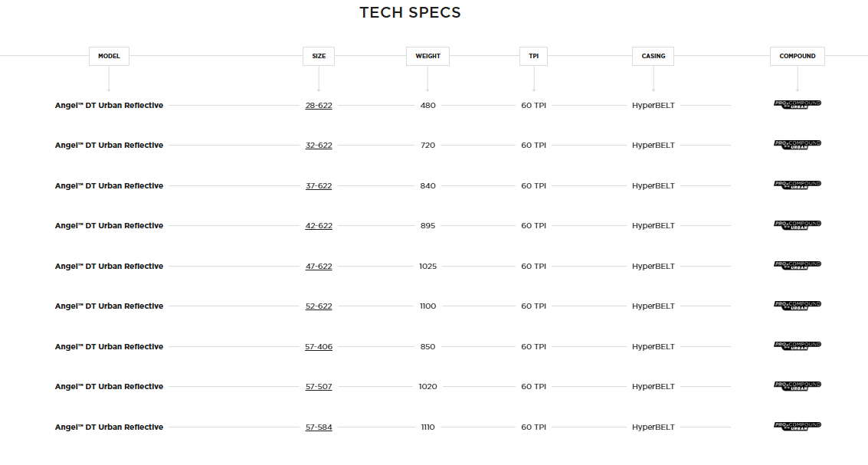Click the TPI column header

pos(533,56)
